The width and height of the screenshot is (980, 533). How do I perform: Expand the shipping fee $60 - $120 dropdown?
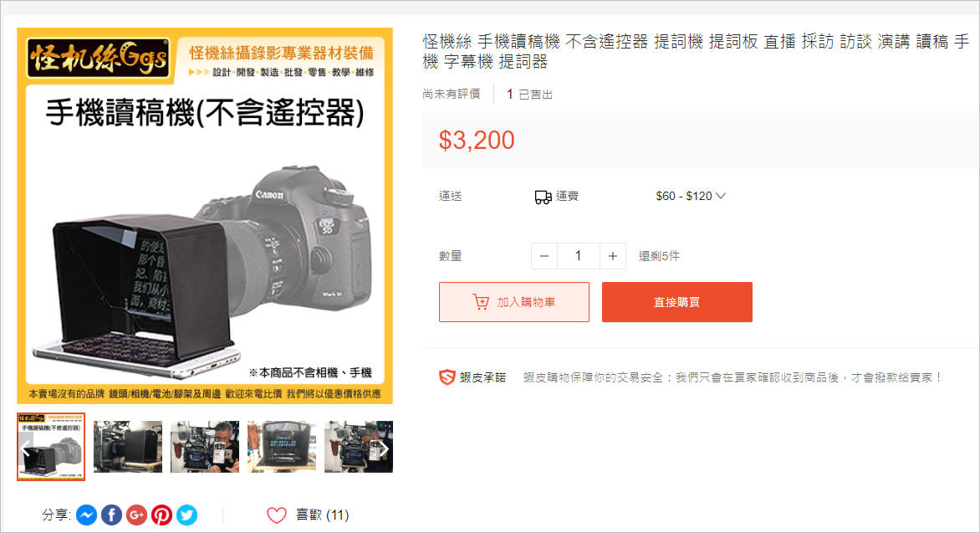[691, 196]
